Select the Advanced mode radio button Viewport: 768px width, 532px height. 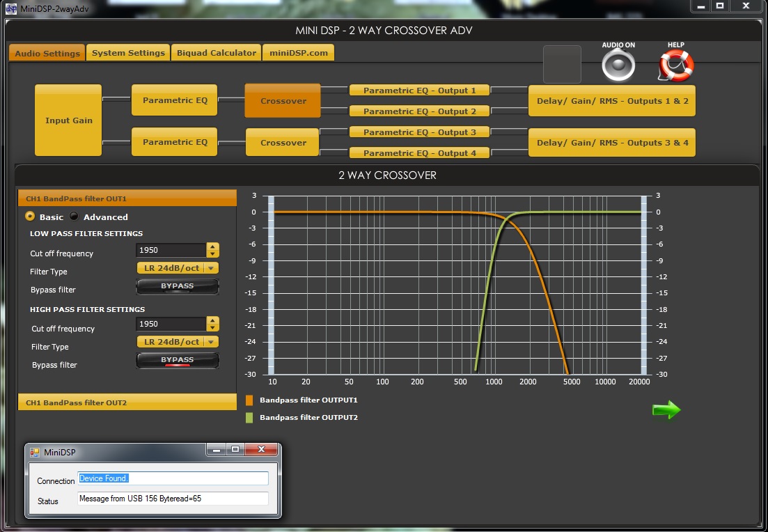74,216
